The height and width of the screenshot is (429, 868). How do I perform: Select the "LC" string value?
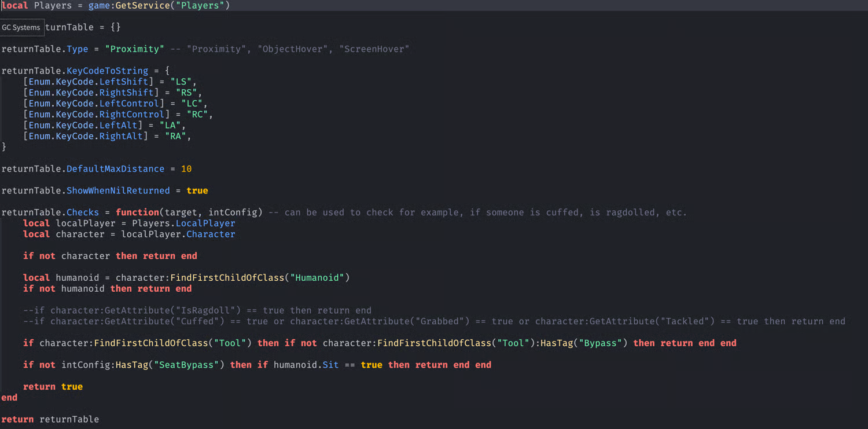(192, 104)
